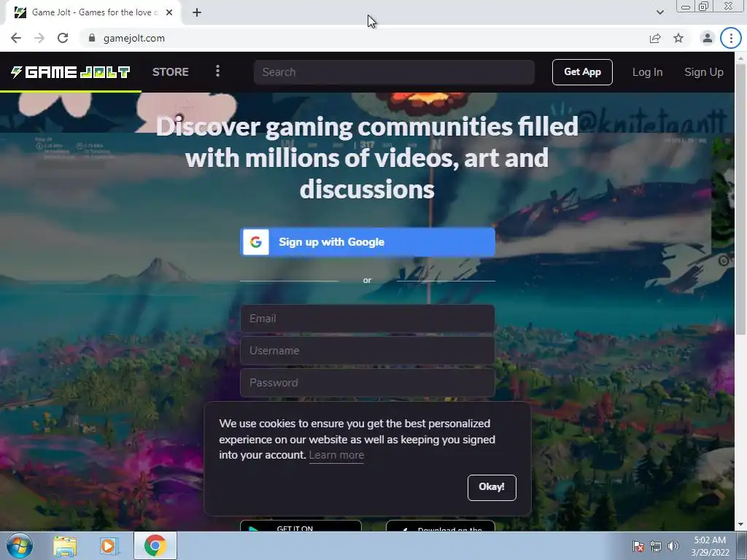Open the Action Center flag icon

click(638, 546)
